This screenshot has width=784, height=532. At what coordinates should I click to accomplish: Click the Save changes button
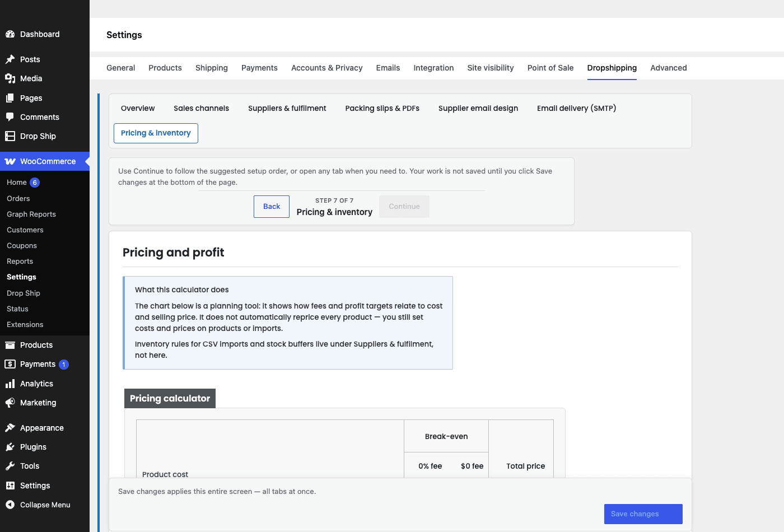(x=643, y=514)
